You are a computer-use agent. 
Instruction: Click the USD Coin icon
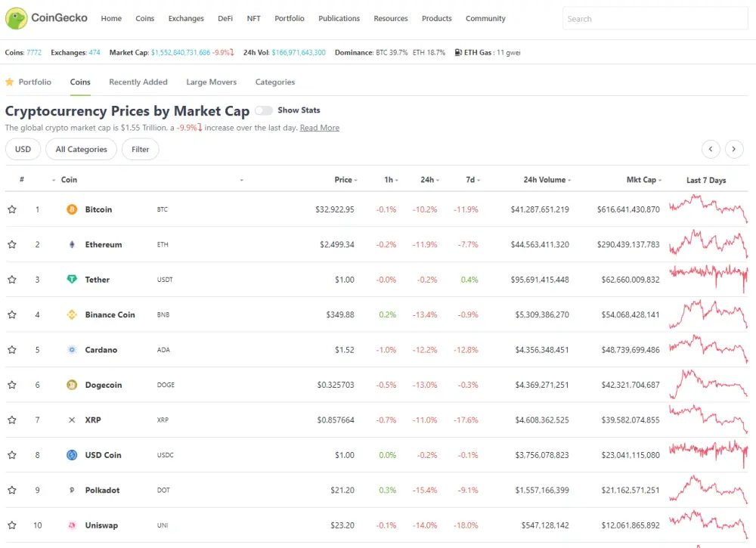click(x=72, y=455)
